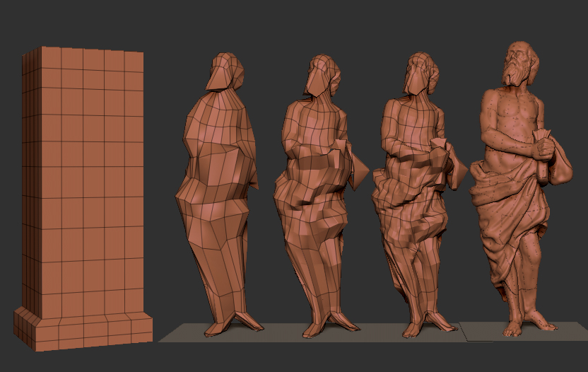588x372 pixels.
Task: Click the plinth base of the block mesh
Action: coord(83,329)
